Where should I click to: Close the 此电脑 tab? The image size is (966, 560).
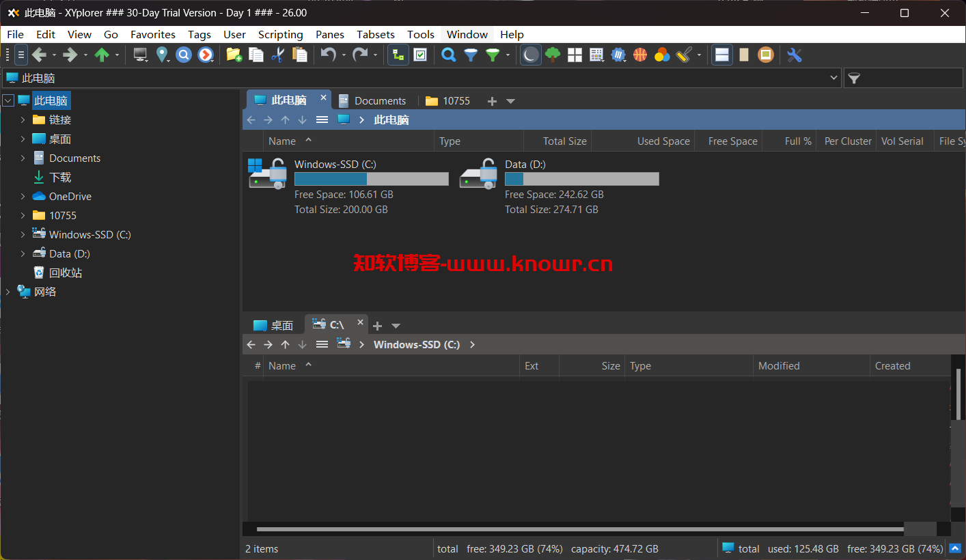click(324, 98)
